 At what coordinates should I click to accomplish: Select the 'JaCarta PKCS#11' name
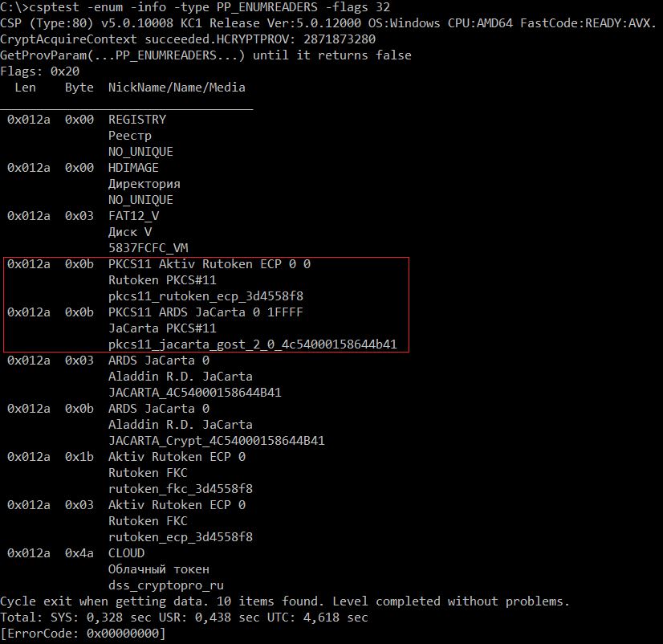coord(162,328)
